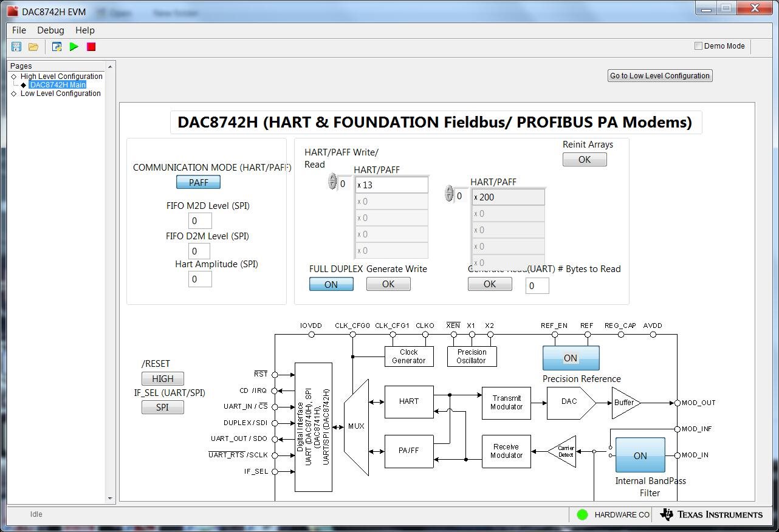779x532 pixels.
Task: Select High Level Configuration in Pages tree
Action: pos(61,77)
